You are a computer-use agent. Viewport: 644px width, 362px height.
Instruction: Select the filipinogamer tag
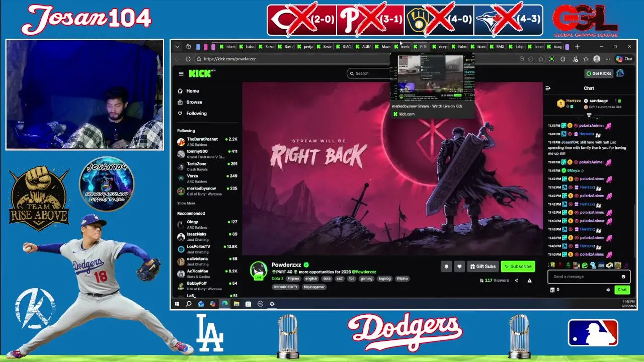(314, 287)
